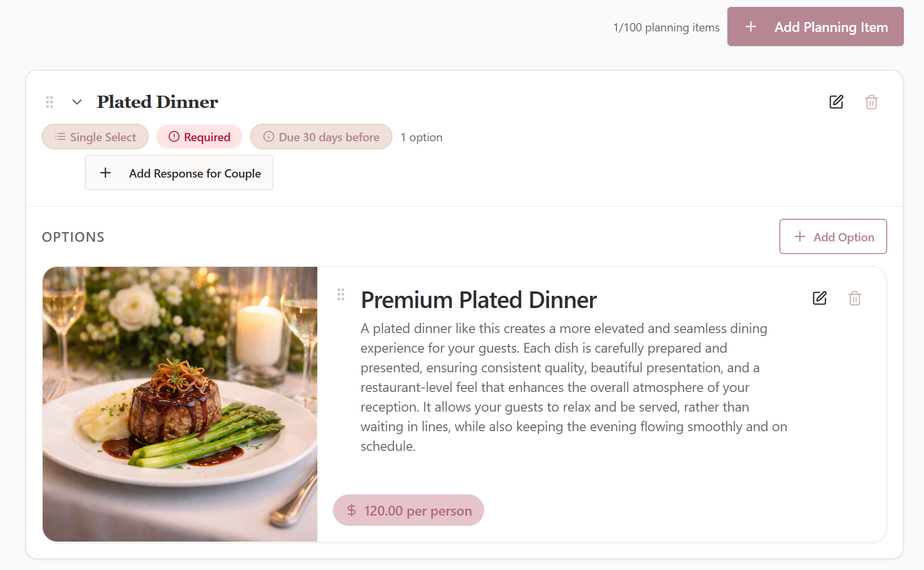Click the dollar icon on the price badge
Screen dimensions: 924x570
pyautogui.click(x=351, y=510)
